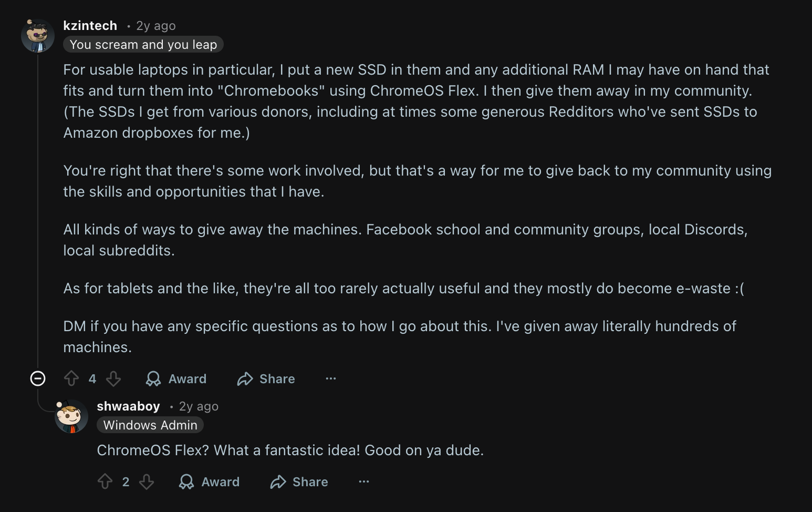Viewport: 812px width, 512px height.
Task: Open more options for kzintech's comment
Action: tap(331, 378)
